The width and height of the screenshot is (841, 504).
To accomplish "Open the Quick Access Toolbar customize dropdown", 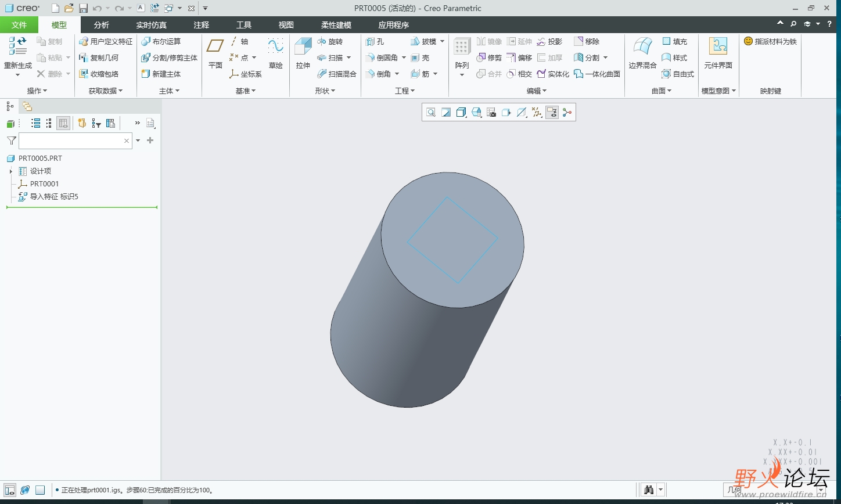I will click(205, 8).
